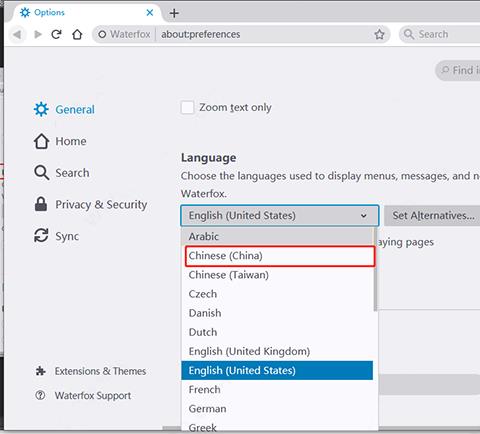Click the Set Alternatives button
480x434 pixels.
click(433, 215)
